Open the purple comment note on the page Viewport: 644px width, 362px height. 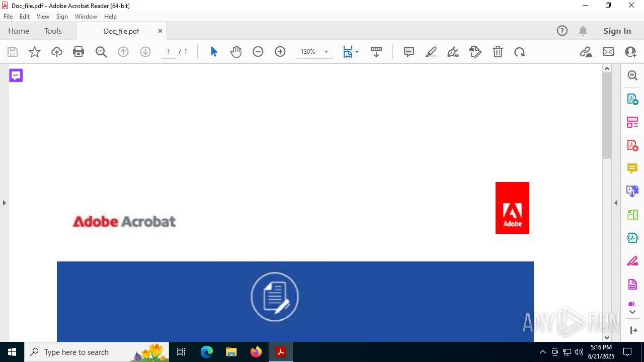click(x=16, y=75)
